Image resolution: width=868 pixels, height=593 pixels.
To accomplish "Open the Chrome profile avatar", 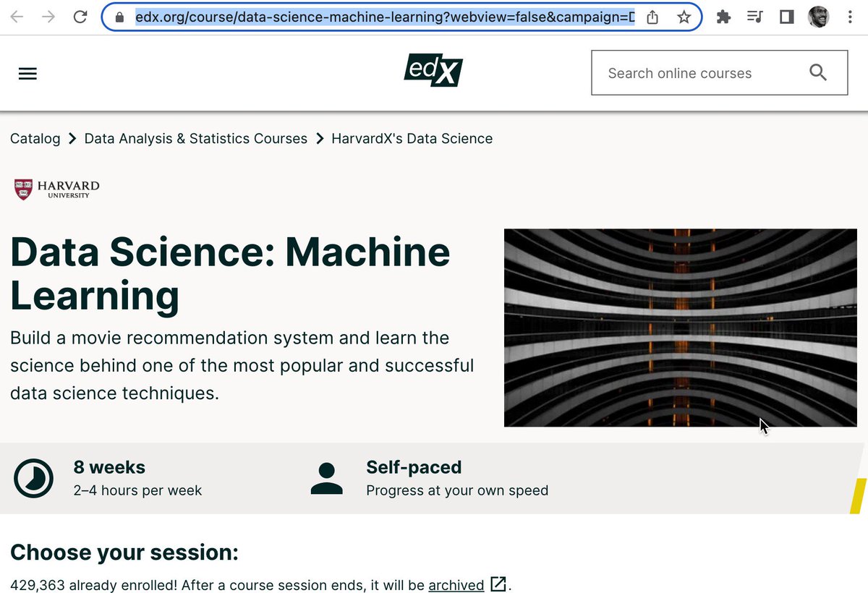I will pos(818,17).
